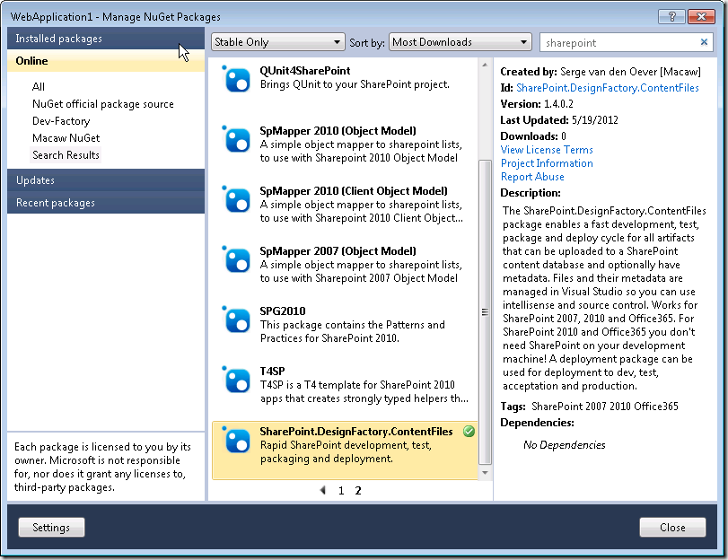Viewport: 728px width, 560px height.
Task: Click the Version 1.4.0.2 text
Action: coord(537,104)
